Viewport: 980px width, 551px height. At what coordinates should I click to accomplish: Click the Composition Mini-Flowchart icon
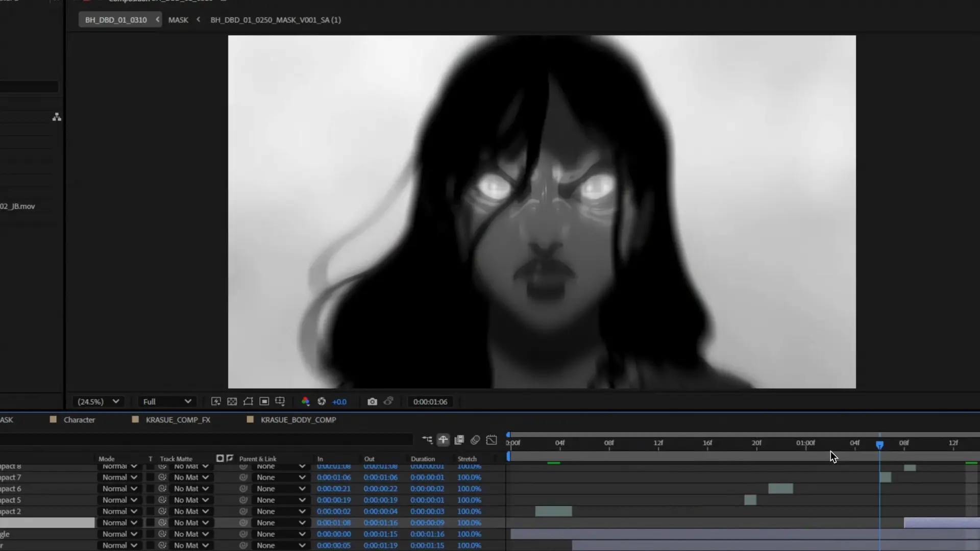tap(427, 440)
